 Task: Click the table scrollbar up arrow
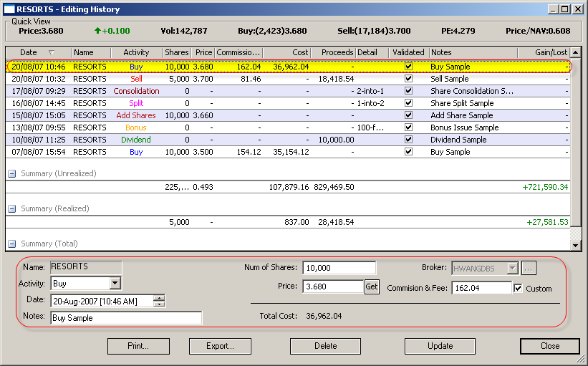tap(575, 52)
